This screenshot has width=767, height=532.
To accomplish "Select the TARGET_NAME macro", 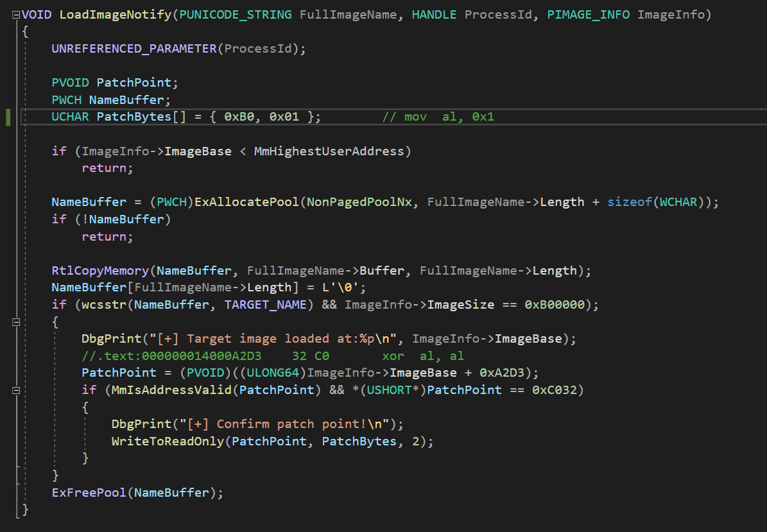I will (x=265, y=305).
